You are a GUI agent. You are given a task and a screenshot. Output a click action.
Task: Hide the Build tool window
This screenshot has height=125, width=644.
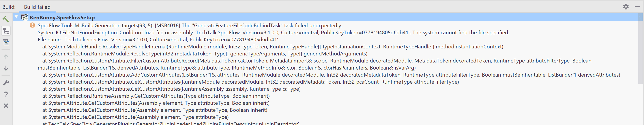[x=637, y=7]
